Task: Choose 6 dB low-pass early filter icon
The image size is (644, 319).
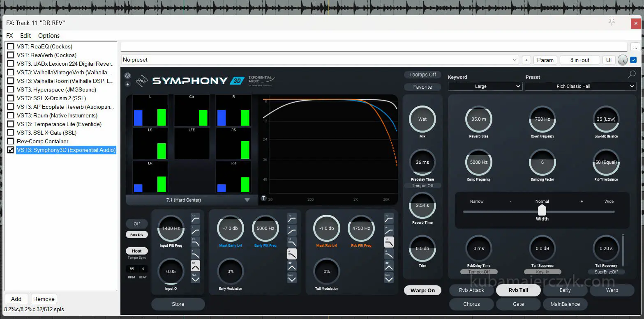Action: click(292, 254)
